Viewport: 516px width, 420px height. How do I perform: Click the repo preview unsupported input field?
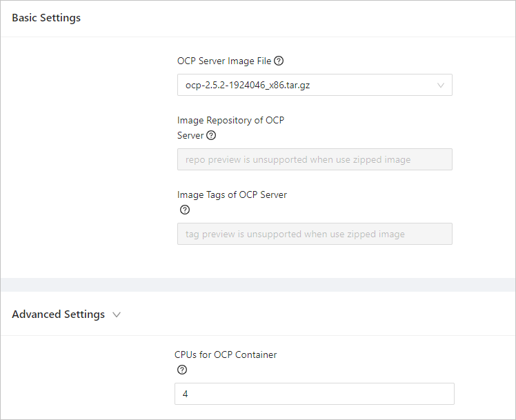tap(315, 159)
